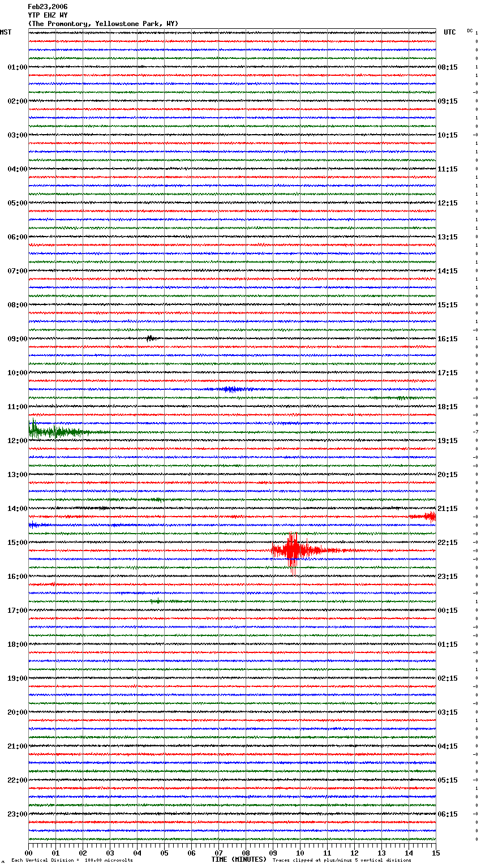Select the 02:00 MST row label
Image resolution: width=481 pixels, height=868 pixels.
[x=17, y=101]
